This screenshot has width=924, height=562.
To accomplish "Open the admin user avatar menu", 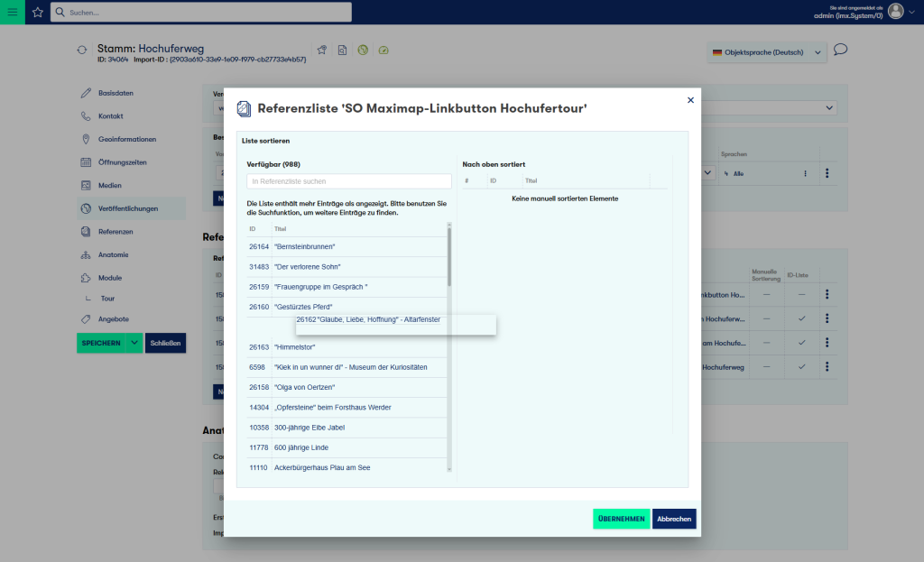I will (x=895, y=11).
